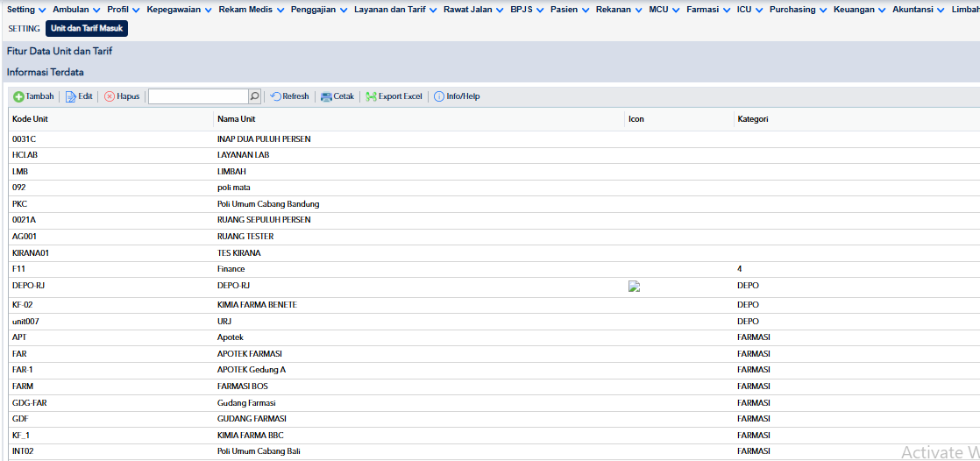Click the Cetak button label

click(x=344, y=96)
